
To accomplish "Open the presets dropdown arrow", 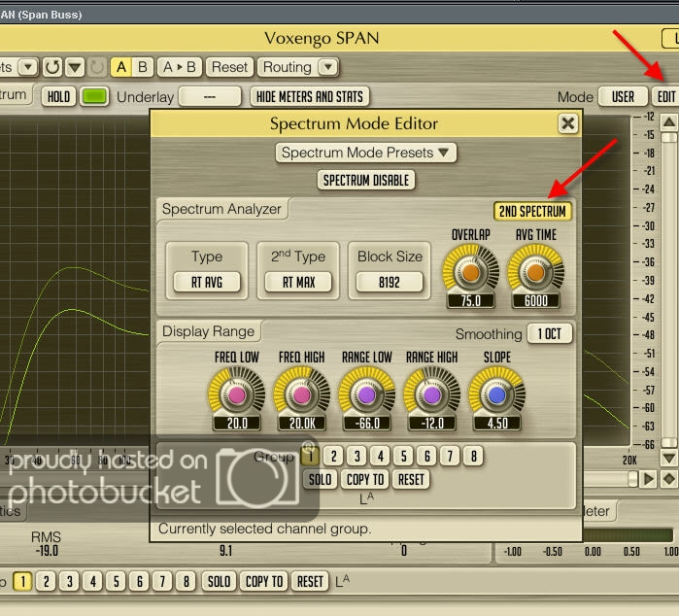I will coord(28,68).
